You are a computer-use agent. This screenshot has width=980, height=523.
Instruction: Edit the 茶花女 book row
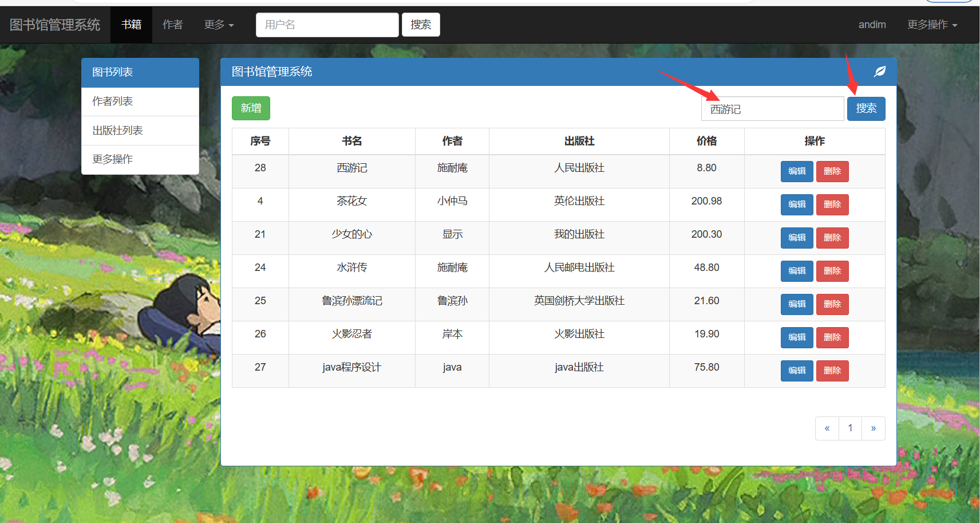click(x=797, y=205)
